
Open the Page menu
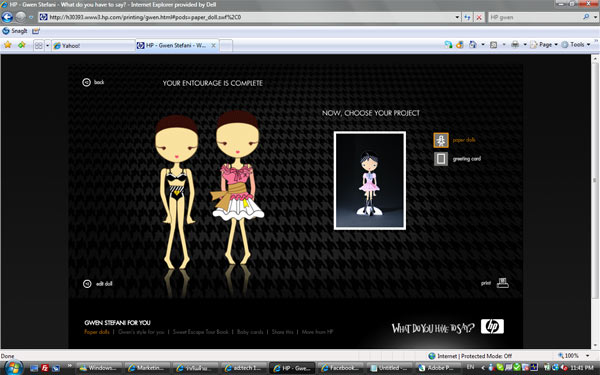(544, 45)
